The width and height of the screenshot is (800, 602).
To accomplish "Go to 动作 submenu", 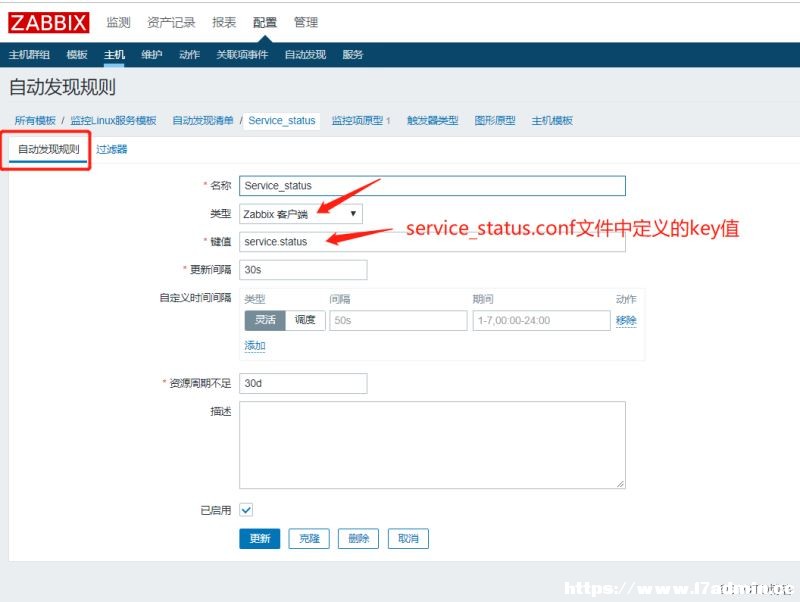I will coord(189,55).
